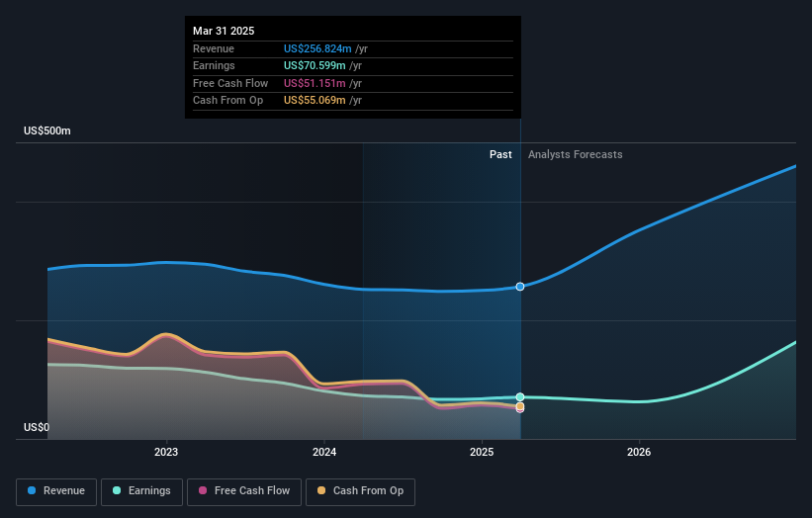Image resolution: width=812 pixels, height=518 pixels.
Task: Click the US$70.599m earnings value
Action: [x=315, y=65]
